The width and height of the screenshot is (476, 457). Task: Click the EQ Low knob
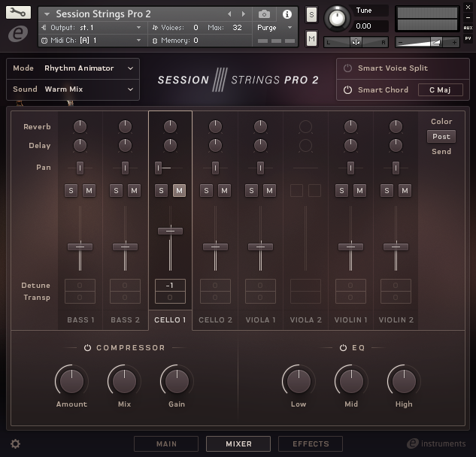tap(299, 381)
